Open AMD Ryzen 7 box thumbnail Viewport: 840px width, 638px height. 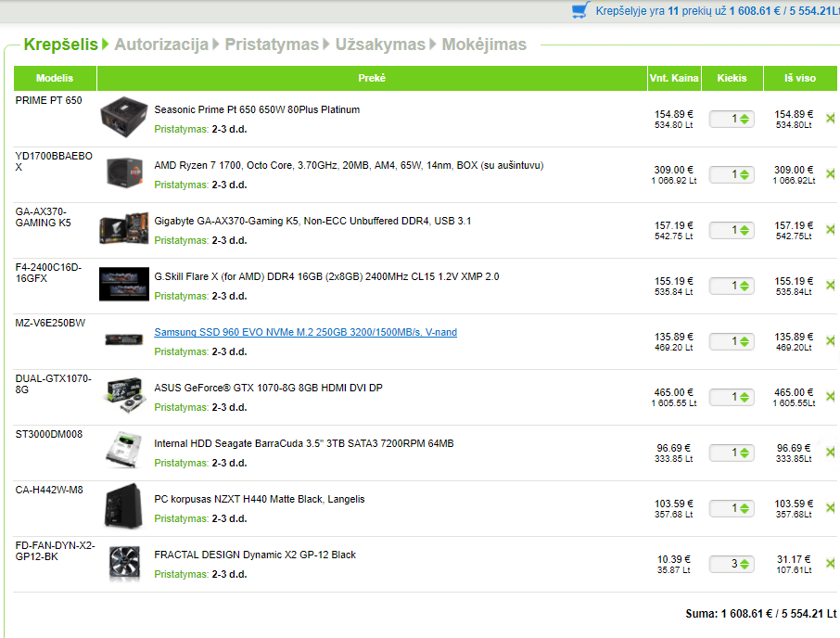(124, 173)
